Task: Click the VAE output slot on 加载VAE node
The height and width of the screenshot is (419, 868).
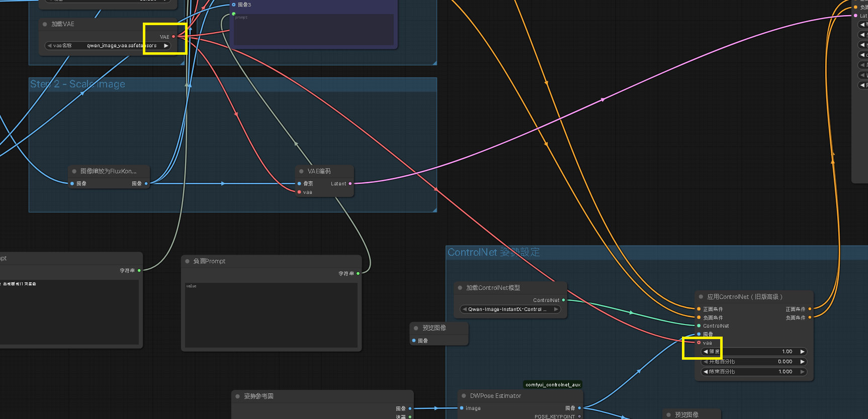Action: [x=173, y=37]
